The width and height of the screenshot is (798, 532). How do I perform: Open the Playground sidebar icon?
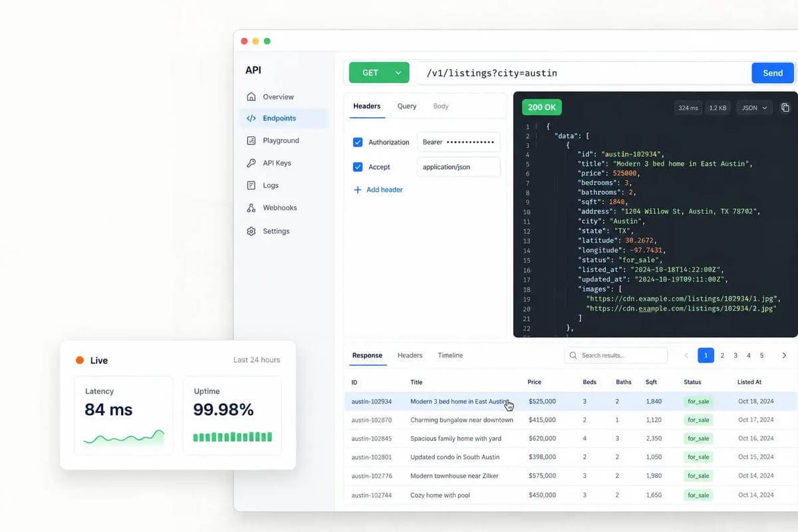point(251,140)
